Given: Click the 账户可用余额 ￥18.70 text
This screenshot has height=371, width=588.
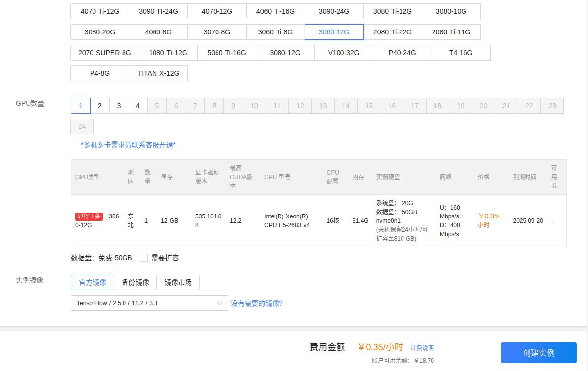Looking at the screenshot, I should 403,361.
